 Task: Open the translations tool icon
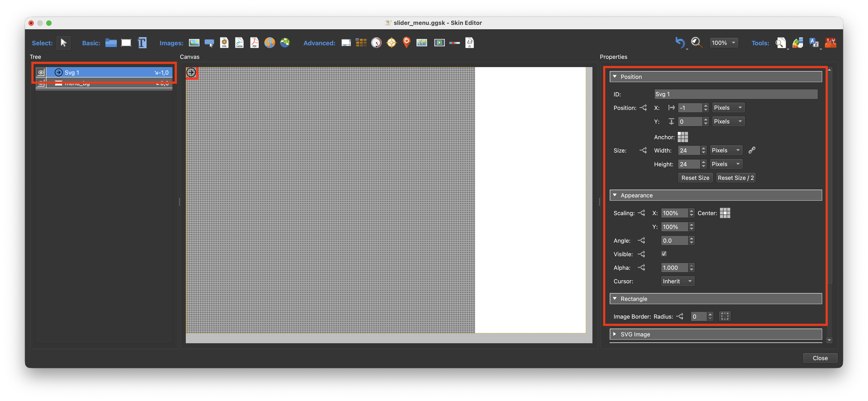(813, 43)
